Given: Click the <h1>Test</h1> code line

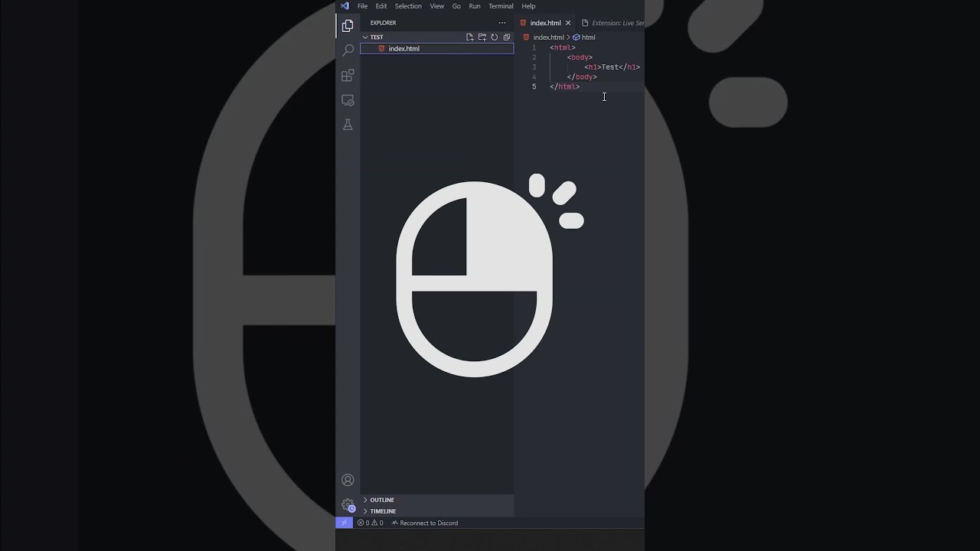Looking at the screenshot, I should pos(612,67).
